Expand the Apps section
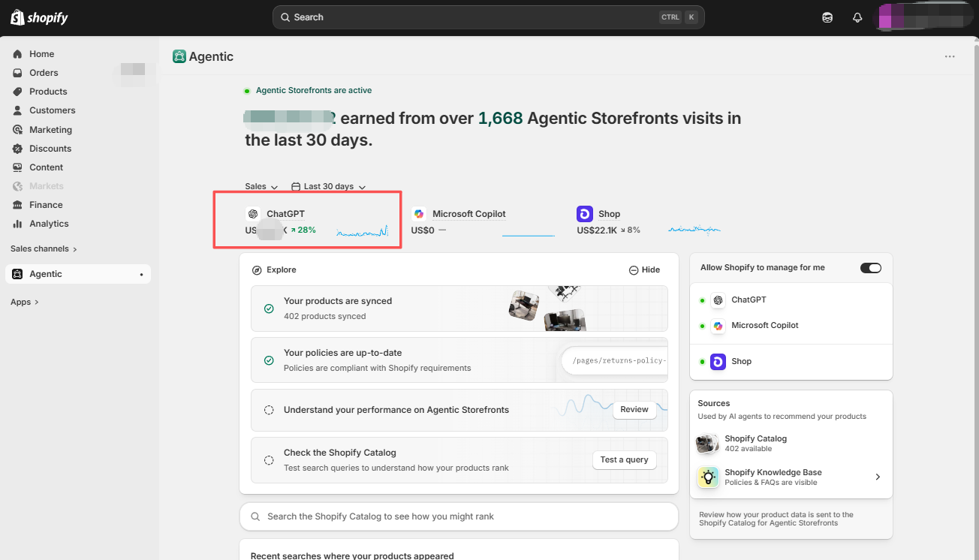Viewport: 979px width, 560px height. pos(25,302)
